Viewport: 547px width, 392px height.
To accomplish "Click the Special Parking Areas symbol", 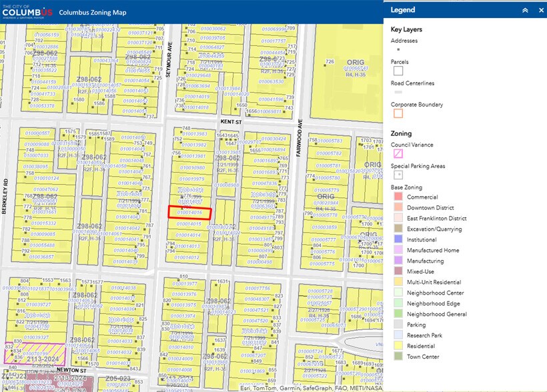I will (x=398, y=175).
